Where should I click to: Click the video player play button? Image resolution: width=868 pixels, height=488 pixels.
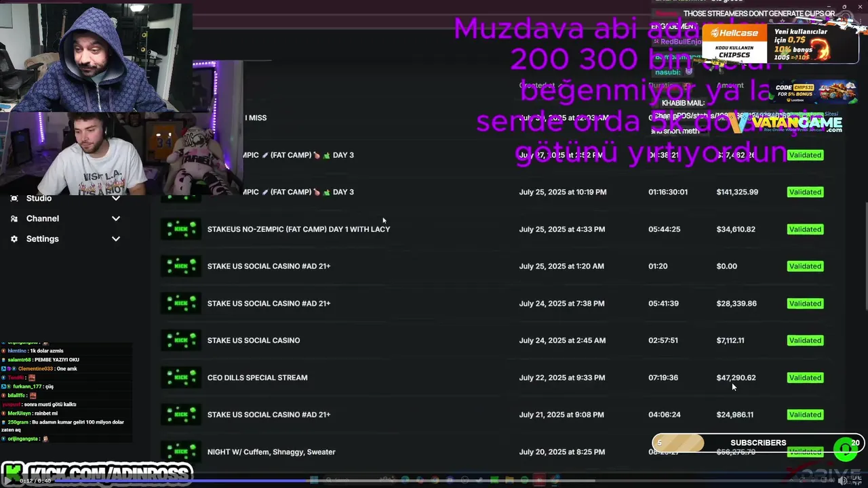click(x=9, y=481)
